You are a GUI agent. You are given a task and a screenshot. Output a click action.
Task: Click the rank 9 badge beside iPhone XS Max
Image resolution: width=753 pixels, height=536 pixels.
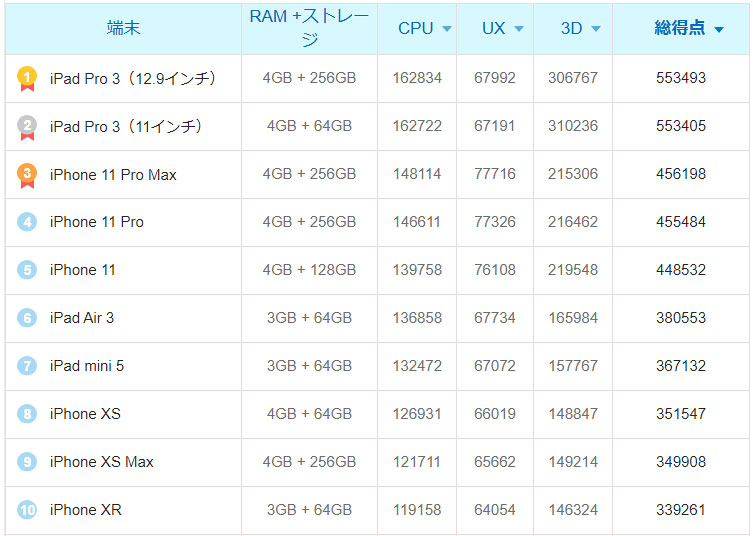(x=27, y=462)
